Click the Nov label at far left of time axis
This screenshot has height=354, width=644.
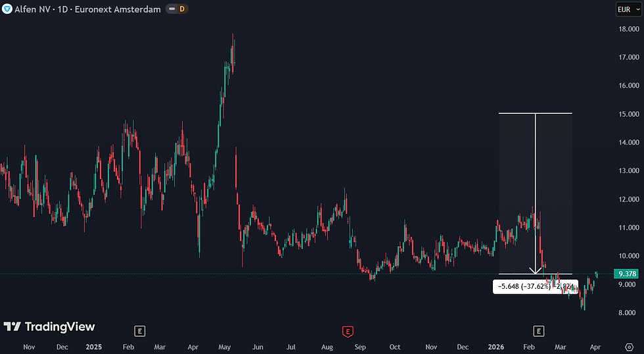29,347
